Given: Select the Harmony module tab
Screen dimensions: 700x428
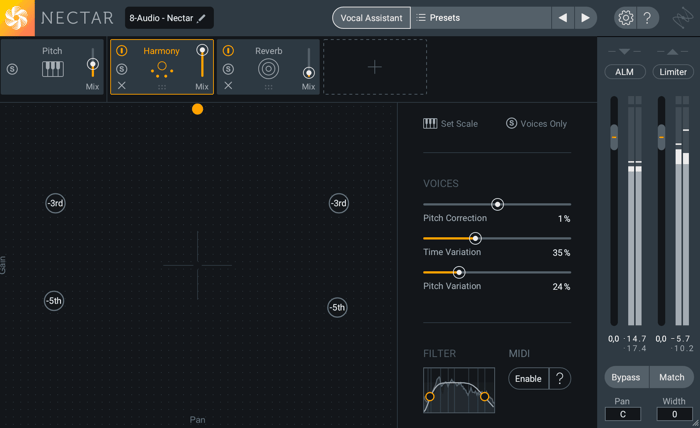Looking at the screenshot, I should point(162,67).
